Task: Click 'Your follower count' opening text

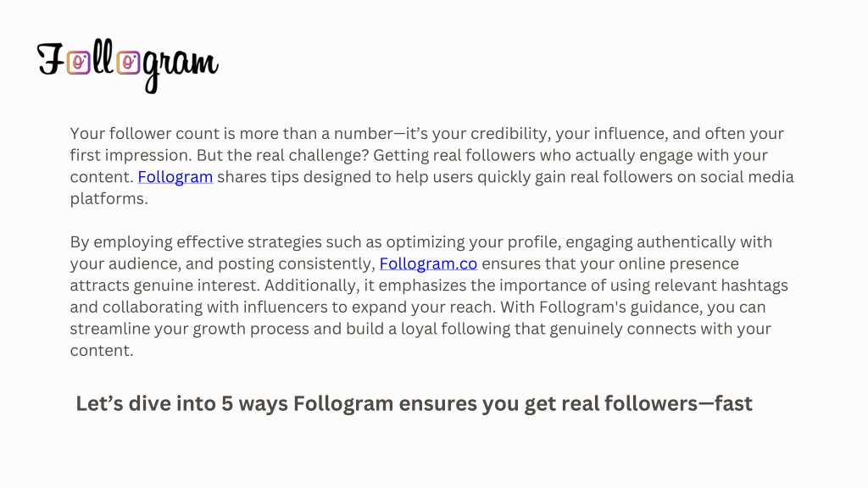Action: 144,134
